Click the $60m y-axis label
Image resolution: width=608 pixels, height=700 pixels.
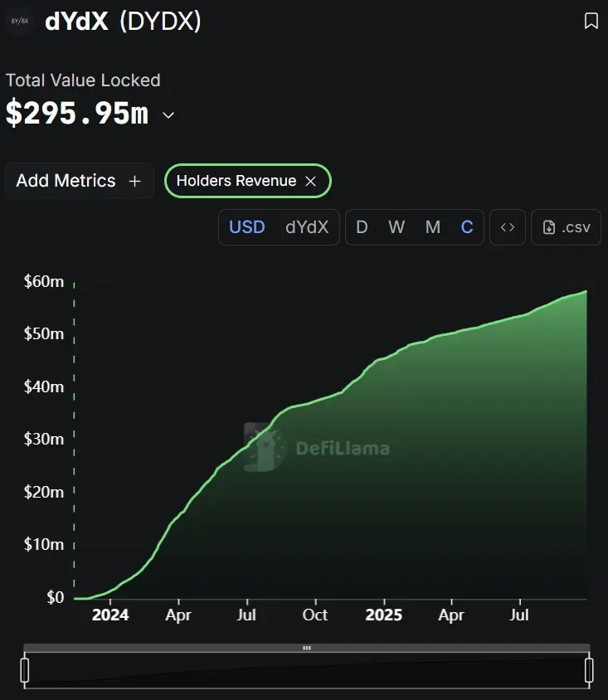44,282
